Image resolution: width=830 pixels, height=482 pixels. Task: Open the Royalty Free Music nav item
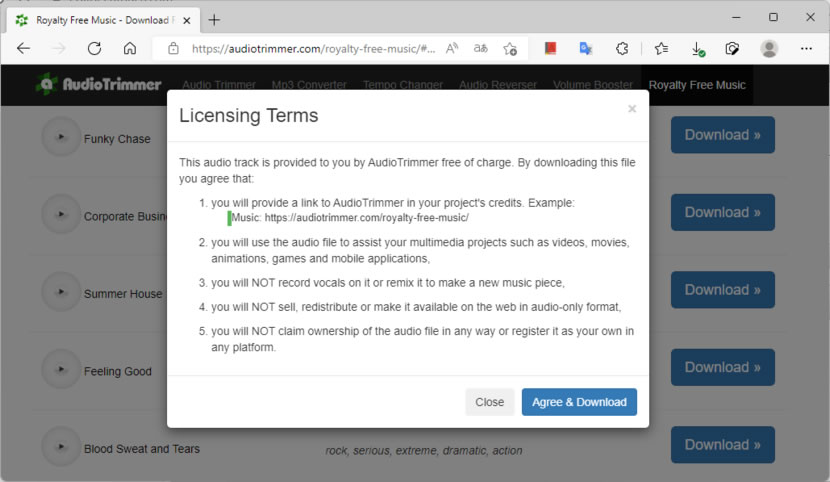click(697, 85)
